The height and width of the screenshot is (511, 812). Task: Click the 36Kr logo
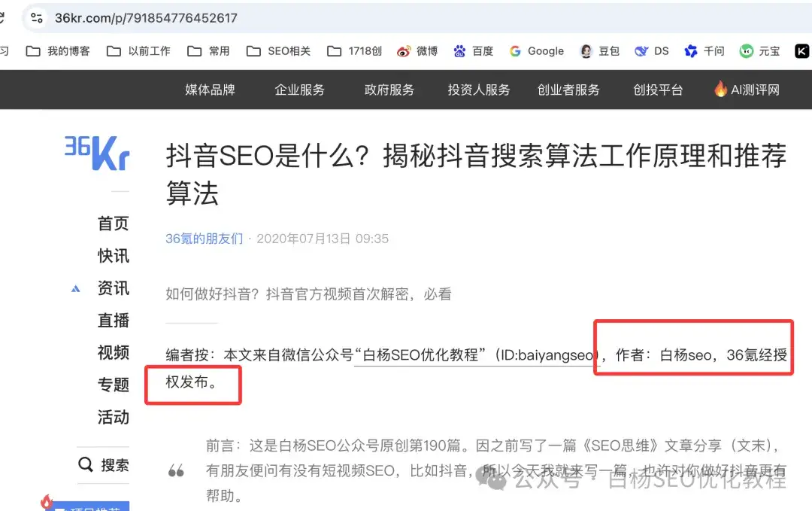click(x=97, y=153)
